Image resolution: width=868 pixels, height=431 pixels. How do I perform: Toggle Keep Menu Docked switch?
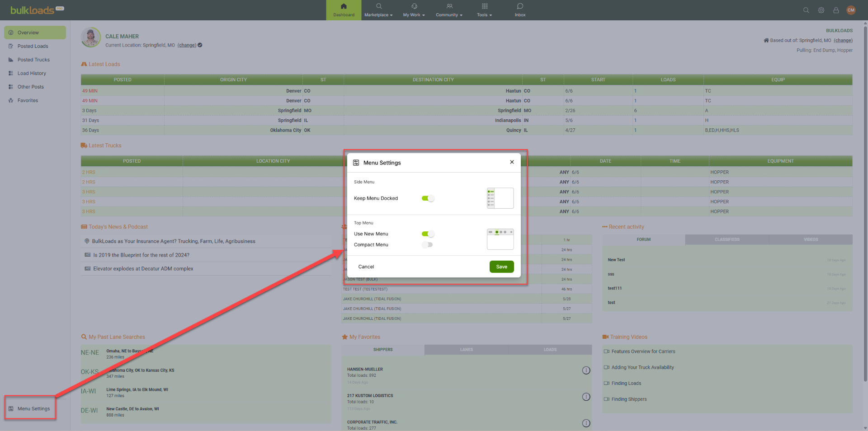point(428,198)
